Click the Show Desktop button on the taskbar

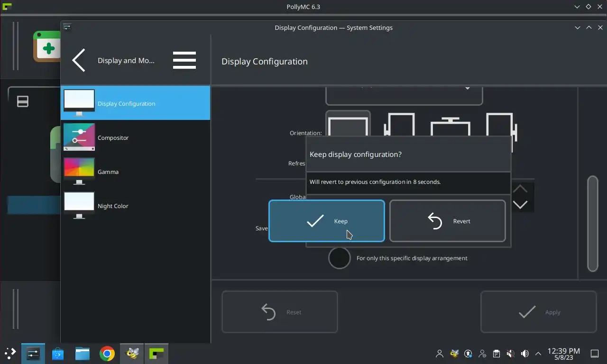click(x=595, y=354)
